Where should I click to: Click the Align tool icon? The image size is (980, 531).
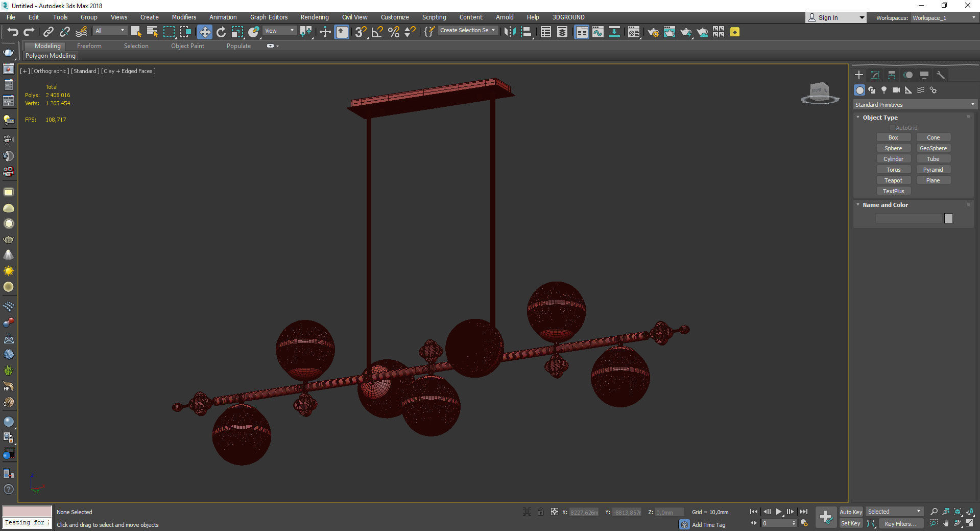[x=527, y=32]
